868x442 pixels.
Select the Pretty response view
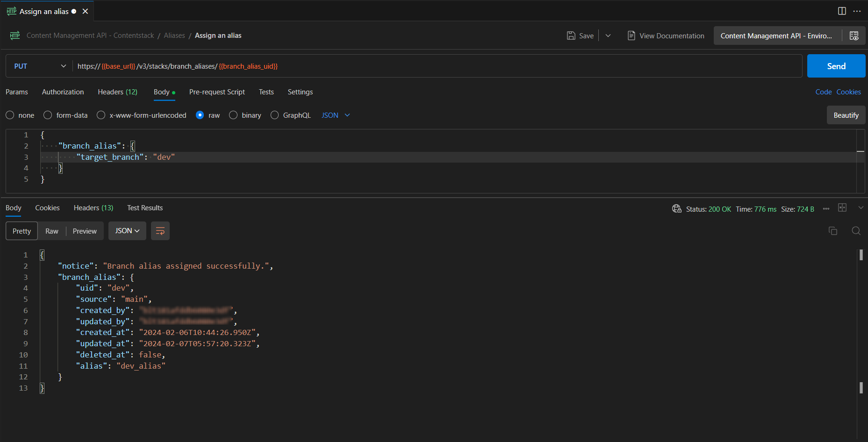point(22,231)
